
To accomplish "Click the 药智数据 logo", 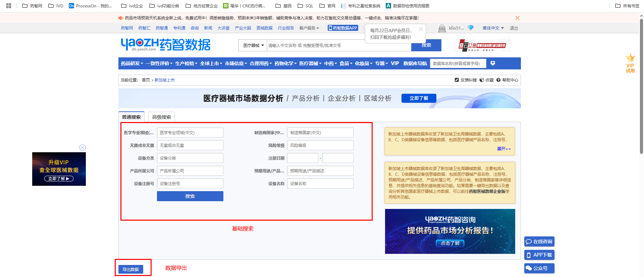I will point(166,45).
